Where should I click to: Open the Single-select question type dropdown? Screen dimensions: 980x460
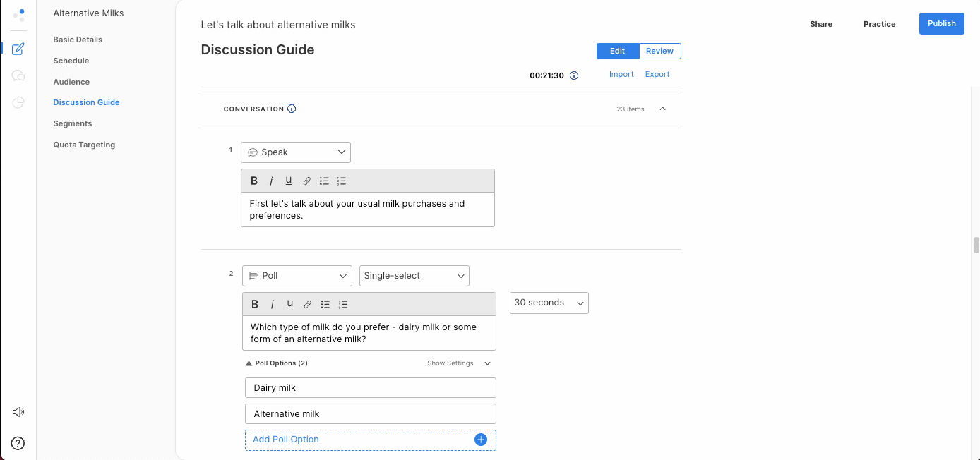414,276
